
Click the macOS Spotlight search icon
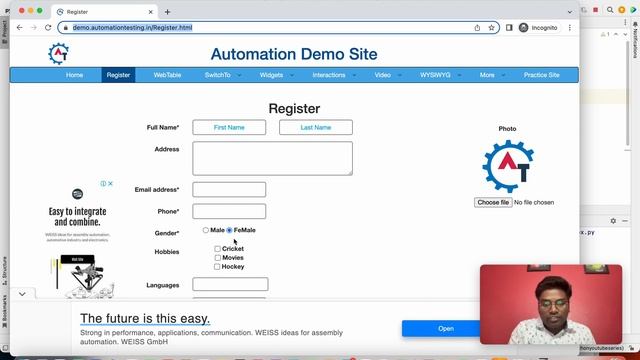610,10
